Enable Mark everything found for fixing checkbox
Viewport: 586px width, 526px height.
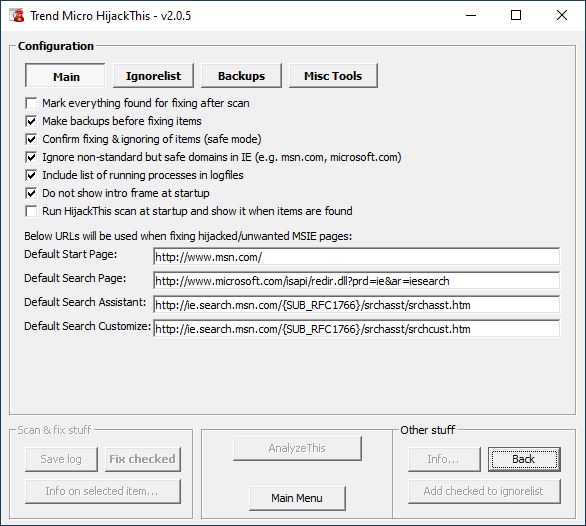[31, 103]
